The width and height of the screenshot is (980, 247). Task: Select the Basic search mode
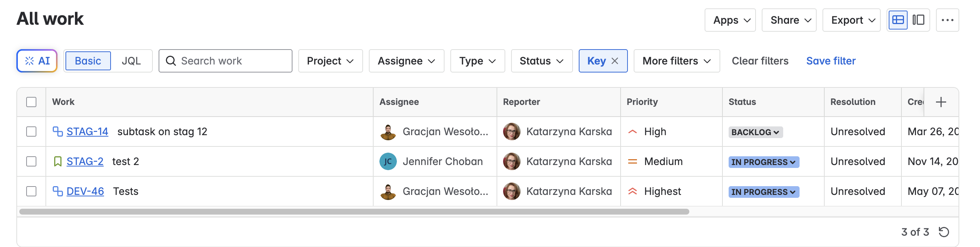(x=88, y=61)
